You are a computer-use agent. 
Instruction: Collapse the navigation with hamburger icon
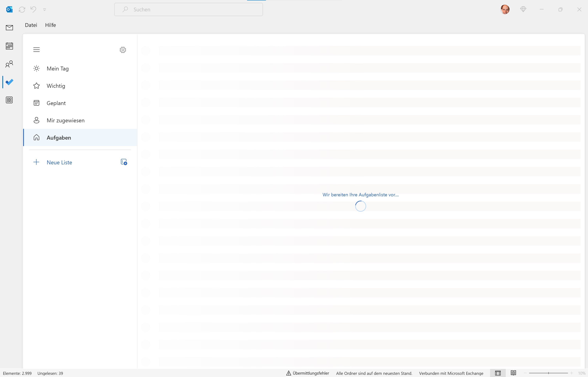click(x=37, y=50)
